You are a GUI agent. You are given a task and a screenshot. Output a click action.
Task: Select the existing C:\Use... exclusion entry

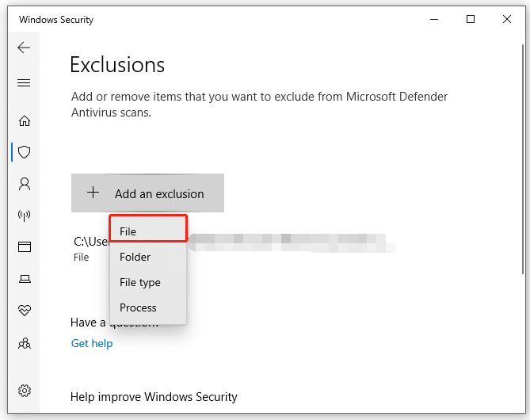pos(233,249)
